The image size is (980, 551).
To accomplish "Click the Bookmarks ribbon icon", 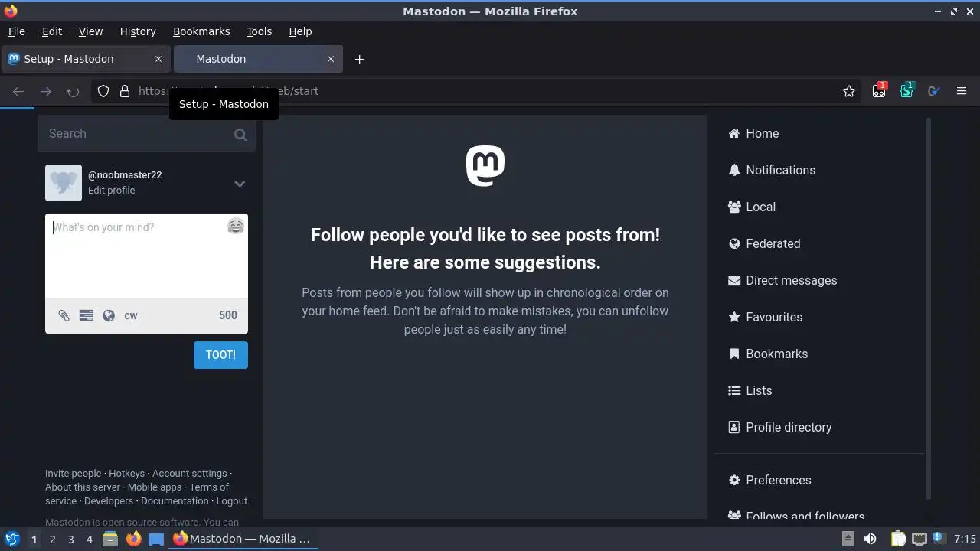I will coord(734,354).
